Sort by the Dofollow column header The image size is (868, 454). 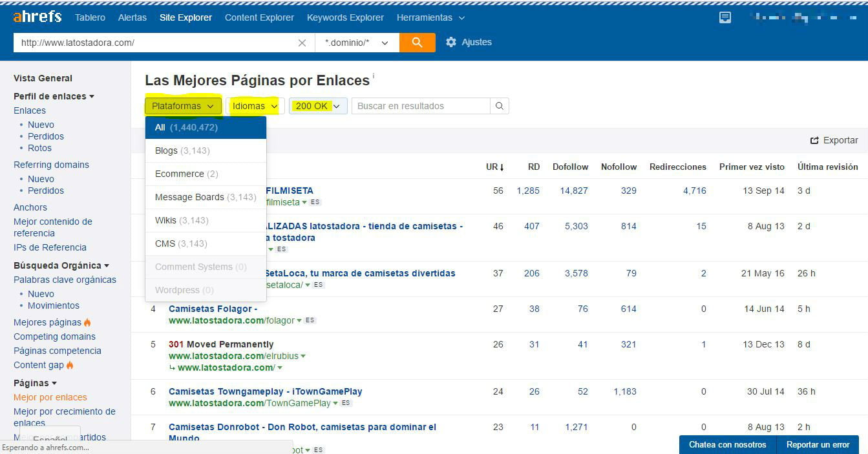(x=570, y=167)
